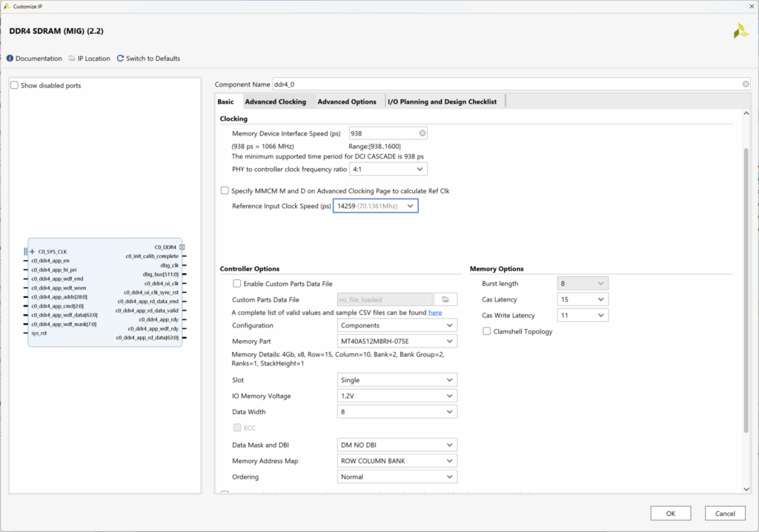Clear Memory Device Interface Speed value icon
The height and width of the screenshot is (532, 759).
coord(422,133)
